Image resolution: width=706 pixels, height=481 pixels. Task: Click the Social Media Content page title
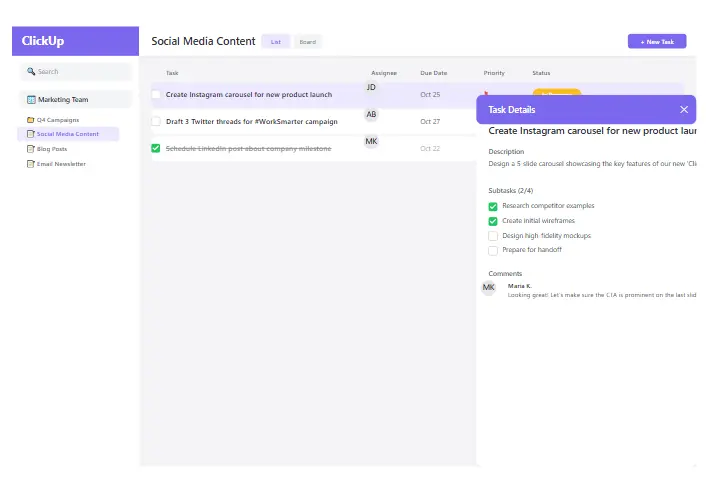coord(203,41)
